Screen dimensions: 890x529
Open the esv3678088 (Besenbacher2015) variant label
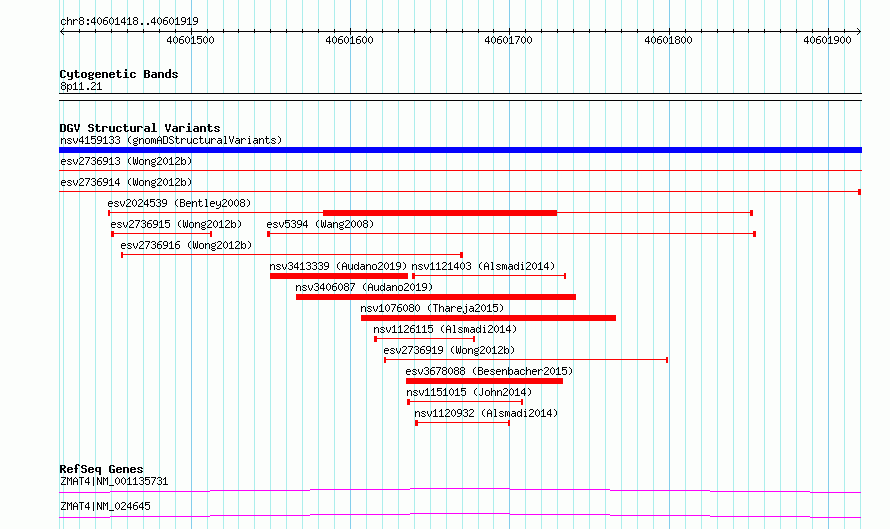[x=489, y=371]
